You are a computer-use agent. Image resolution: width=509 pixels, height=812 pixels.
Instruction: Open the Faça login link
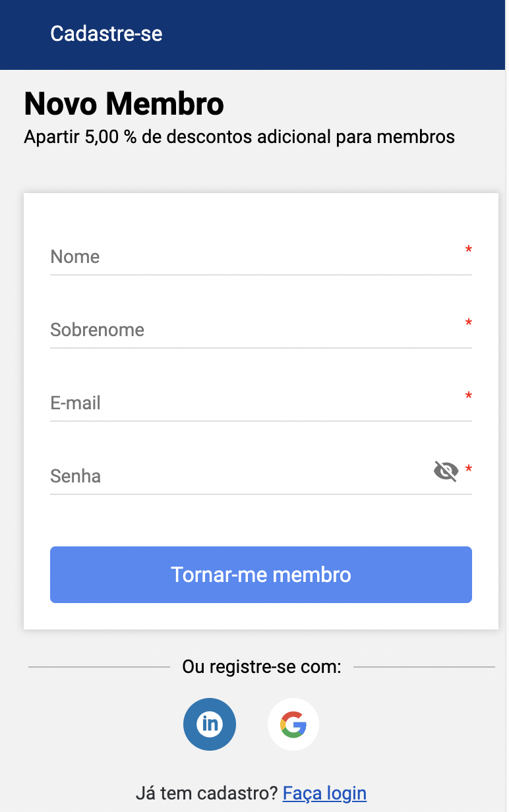tap(324, 793)
